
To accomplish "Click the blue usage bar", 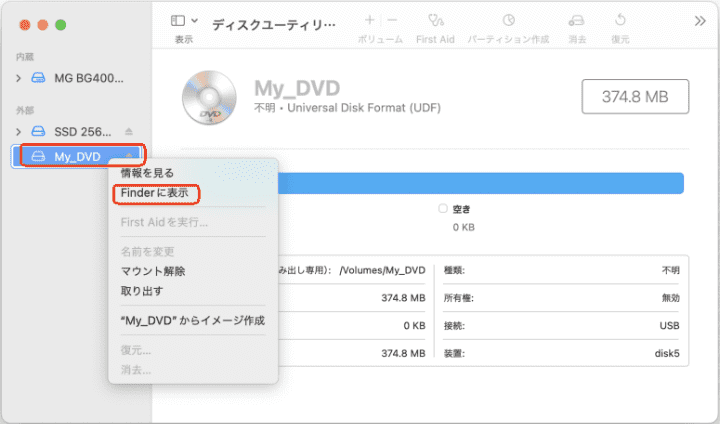I will pyautogui.click(x=480, y=183).
